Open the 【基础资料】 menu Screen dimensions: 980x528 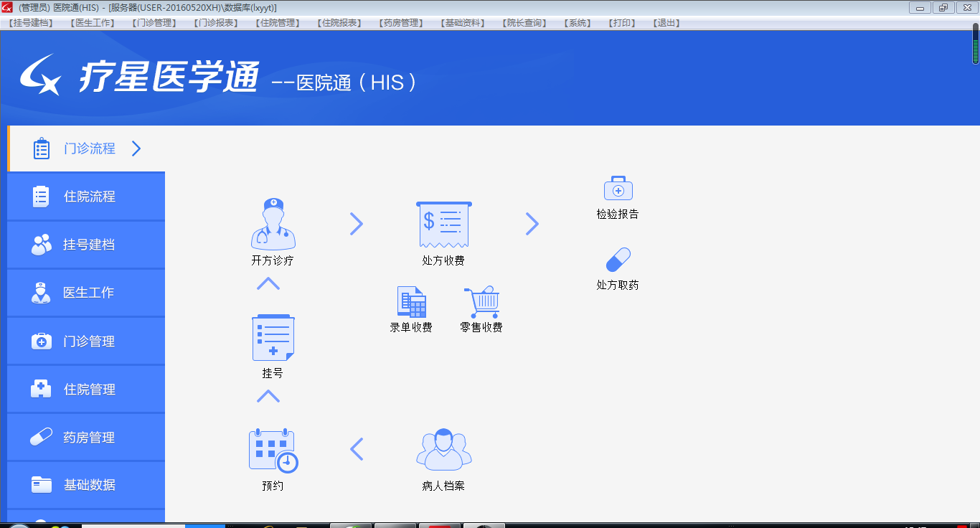coord(463,23)
